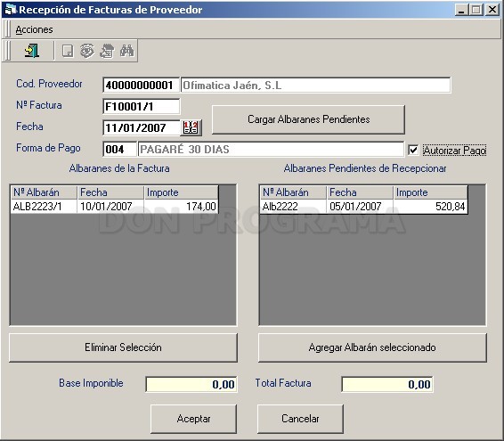Click the notepad edit toolbar icon

pyautogui.click(x=107, y=51)
